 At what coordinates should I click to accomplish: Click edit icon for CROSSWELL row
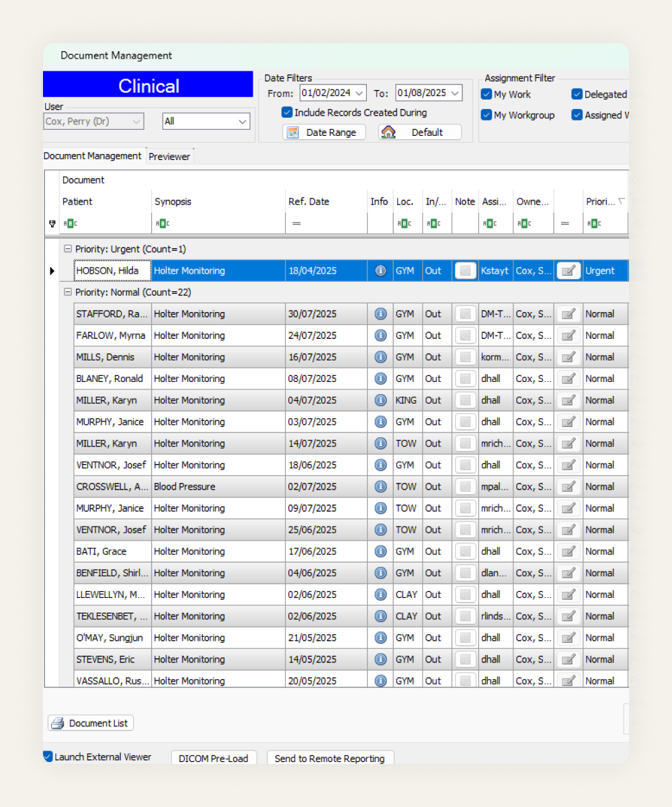tap(569, 486)
